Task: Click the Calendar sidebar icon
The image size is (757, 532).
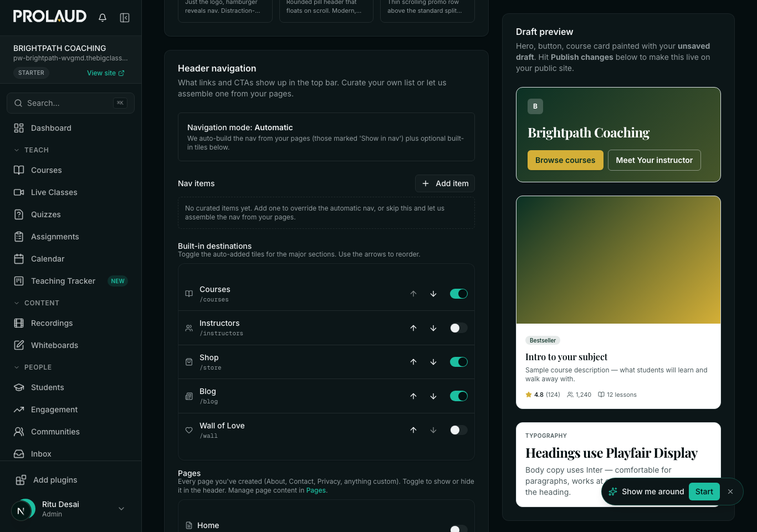Action: (x=19, y=259)
